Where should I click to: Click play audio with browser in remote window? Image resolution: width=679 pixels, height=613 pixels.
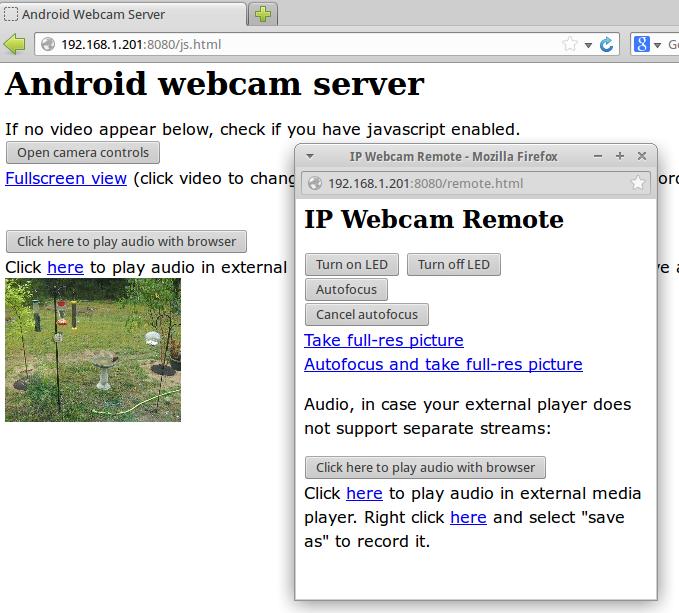click(x=425, y=468)
